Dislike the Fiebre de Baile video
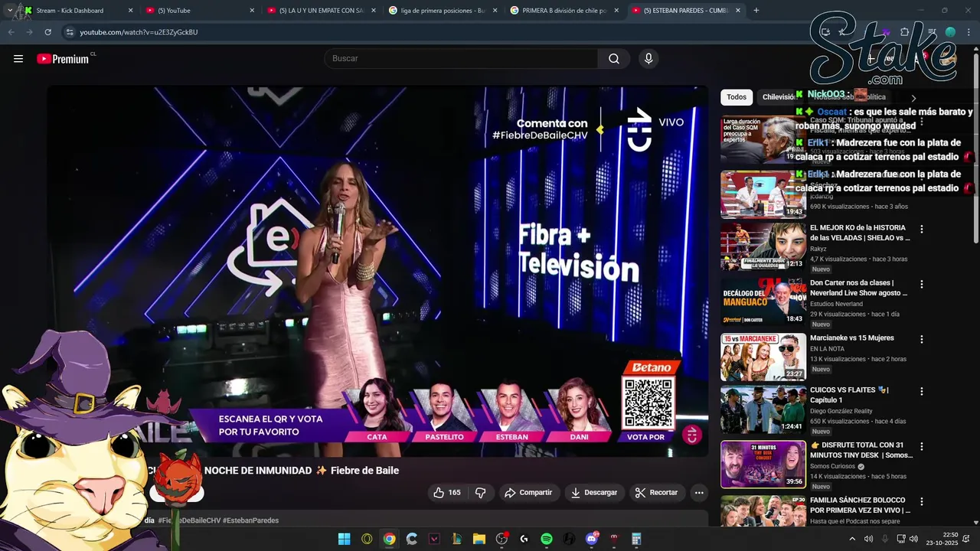The image size is (980, 551). 481,493
